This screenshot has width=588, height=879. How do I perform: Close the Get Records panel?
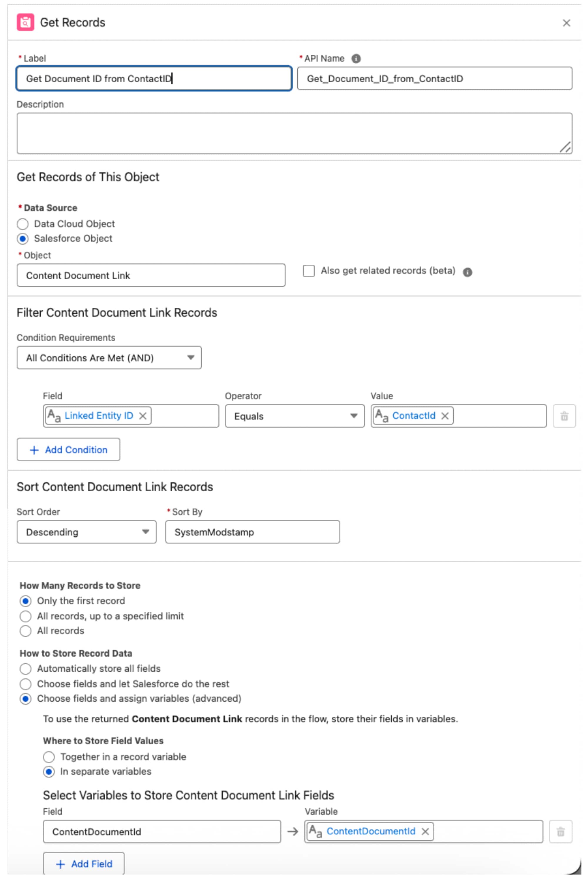click(x=566, y=23)
